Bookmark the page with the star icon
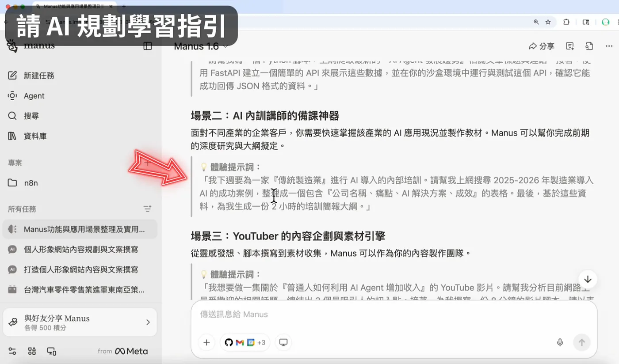The image size is (619, 364). coord(548,22)
